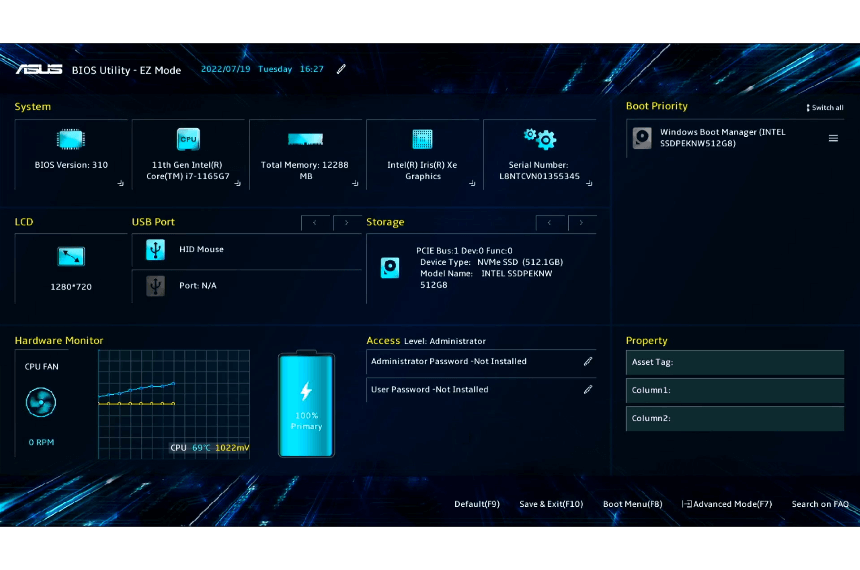
Task: Edit date and time with pencil icon
Action: [341, 69]
